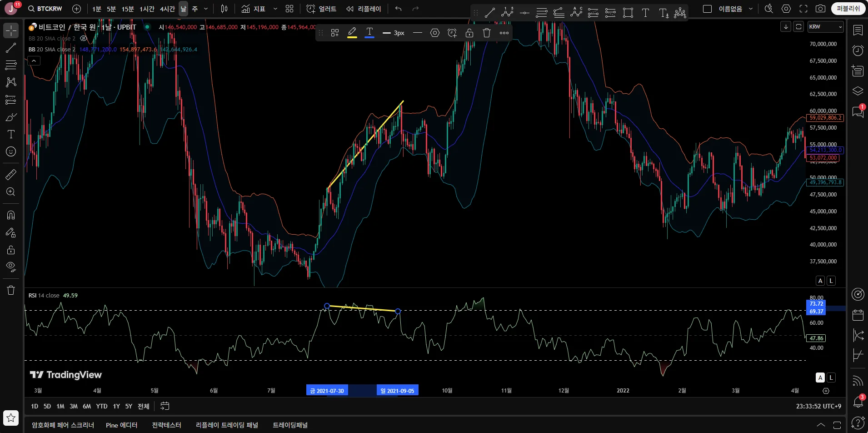Select the 1Y date range button

coord(116,406)
